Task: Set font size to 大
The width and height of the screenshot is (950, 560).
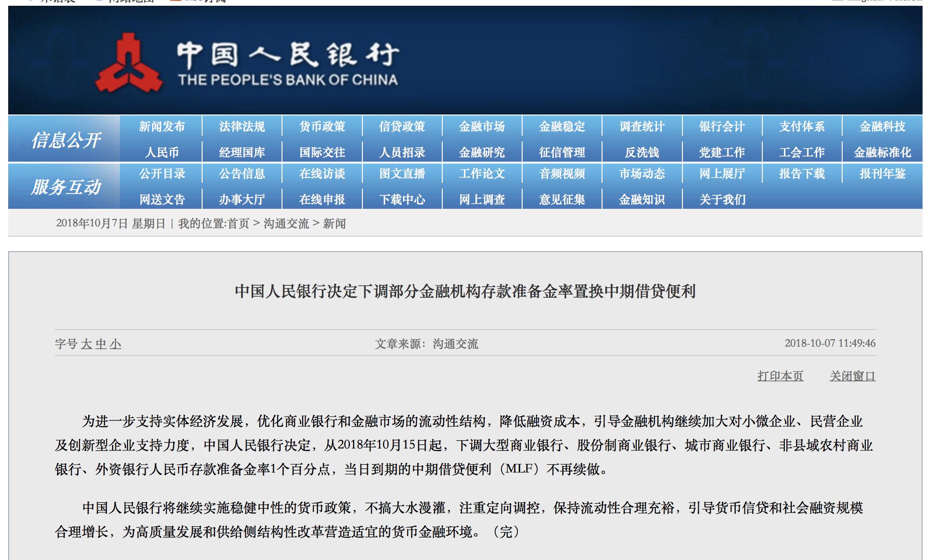Action: [87, 344]
